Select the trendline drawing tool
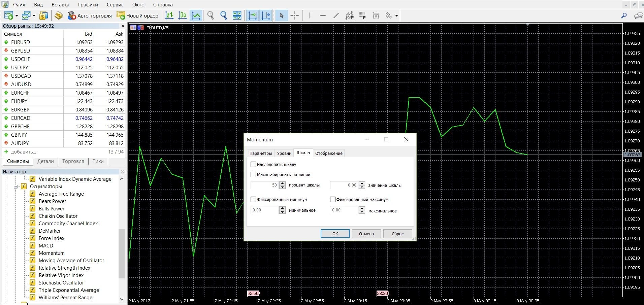This screenshot has height=305, width=644. click(x=336, y=15)
